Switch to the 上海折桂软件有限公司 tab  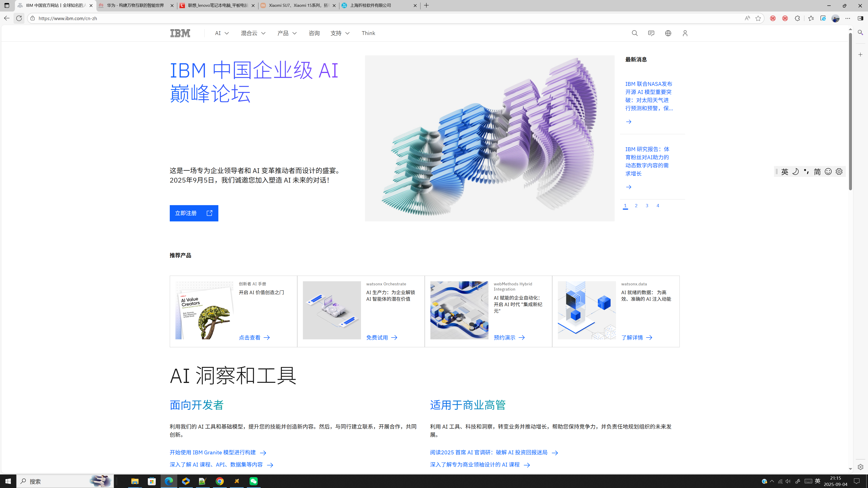click(380, 5)
